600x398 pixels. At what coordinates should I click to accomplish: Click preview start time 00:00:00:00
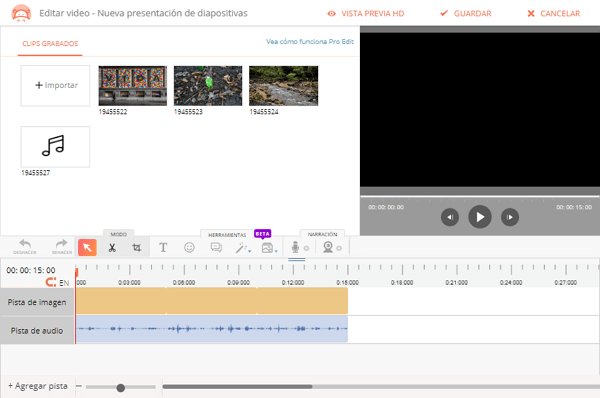386,207
